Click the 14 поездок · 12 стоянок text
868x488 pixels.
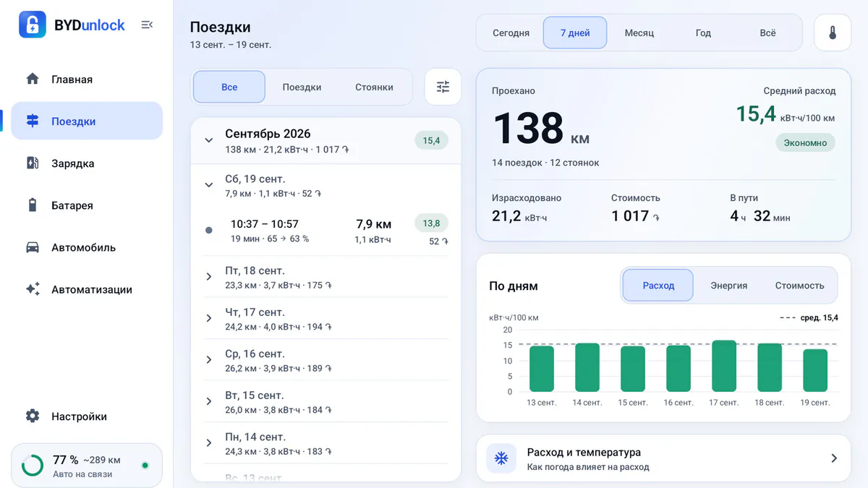click(x=545, y=163)
